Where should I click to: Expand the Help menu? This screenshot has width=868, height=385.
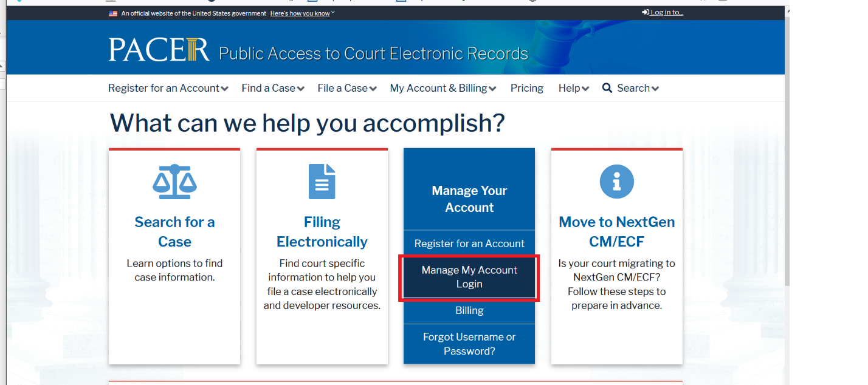574,88
